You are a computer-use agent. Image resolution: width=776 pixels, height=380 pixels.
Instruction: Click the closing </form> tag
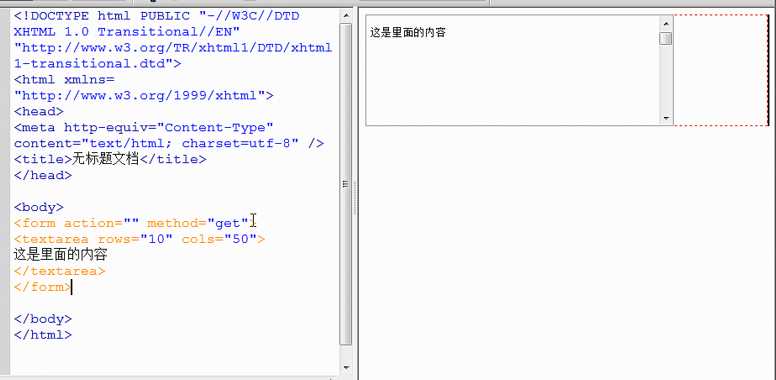[43, 287]
